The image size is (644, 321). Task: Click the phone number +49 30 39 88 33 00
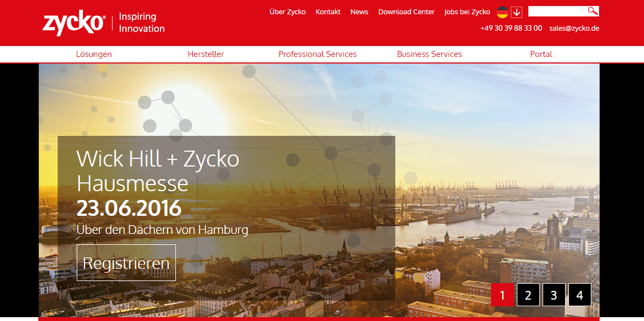(511, 28)
